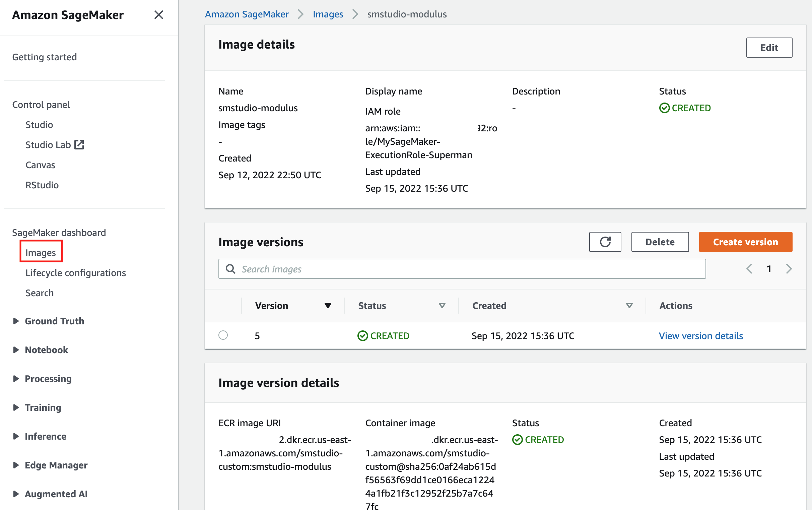
Task: Expand the Inference section
Action: [16, 436]
